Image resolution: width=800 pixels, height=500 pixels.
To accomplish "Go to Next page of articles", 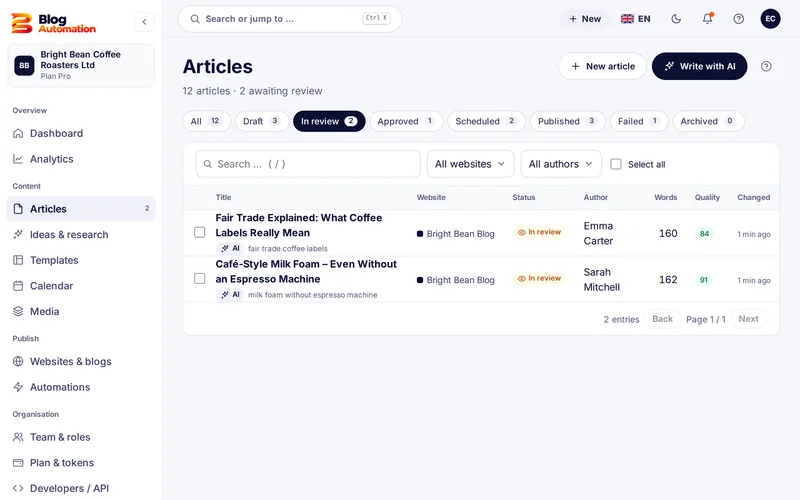I will point(748,319).
